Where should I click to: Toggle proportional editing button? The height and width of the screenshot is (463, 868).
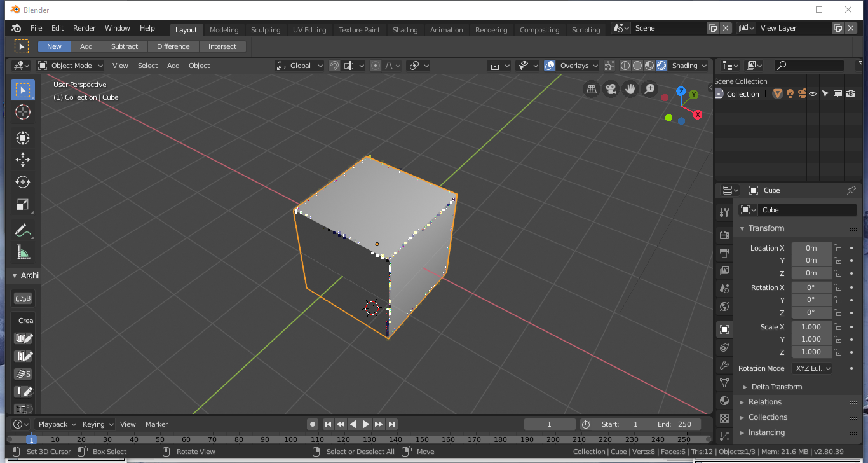(376, 66)
